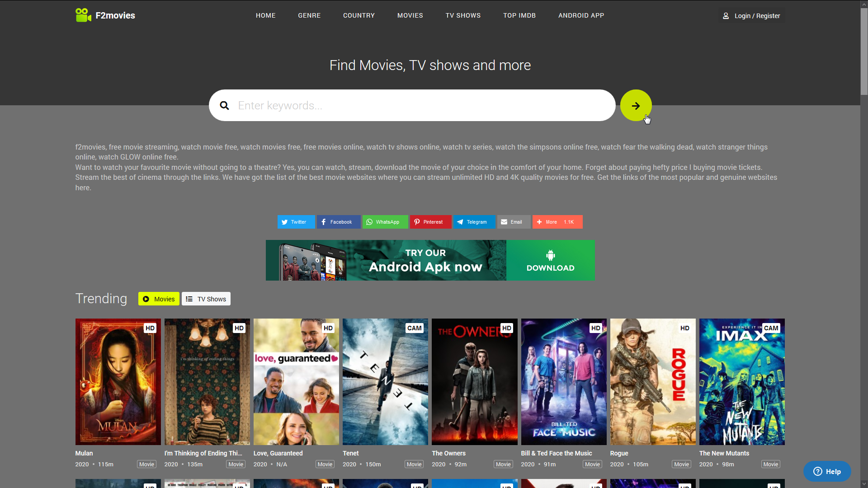The height and width of the screenshot is (488, 868).
Task: Share via WhatsApp button
Action: [x=385, y=222]
